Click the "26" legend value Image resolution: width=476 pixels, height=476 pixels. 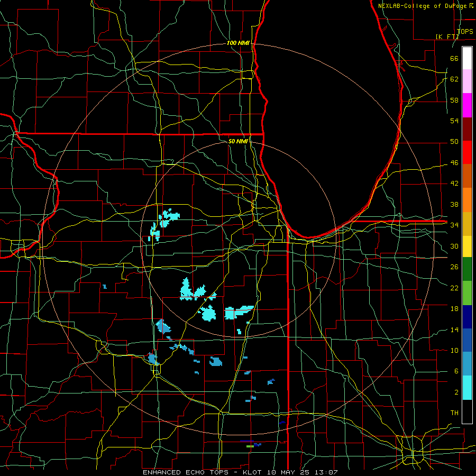tap(454, 267)
